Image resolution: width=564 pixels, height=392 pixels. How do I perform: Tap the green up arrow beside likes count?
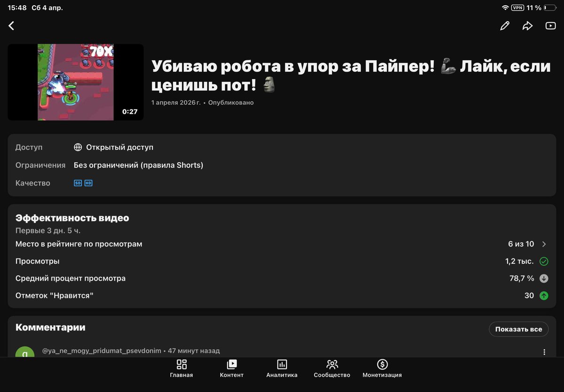coord(544,296)
